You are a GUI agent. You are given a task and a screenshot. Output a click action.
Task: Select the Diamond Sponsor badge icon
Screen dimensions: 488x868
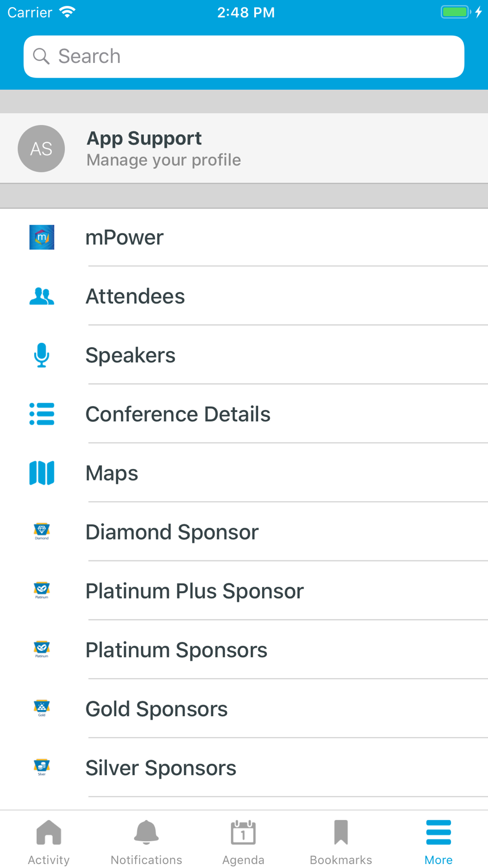(41, 532)
